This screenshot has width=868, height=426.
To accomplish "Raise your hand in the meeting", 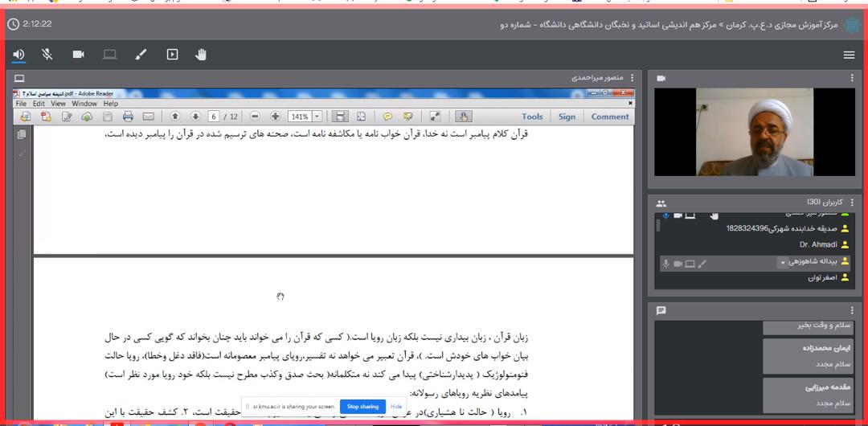I will (202, 55).
